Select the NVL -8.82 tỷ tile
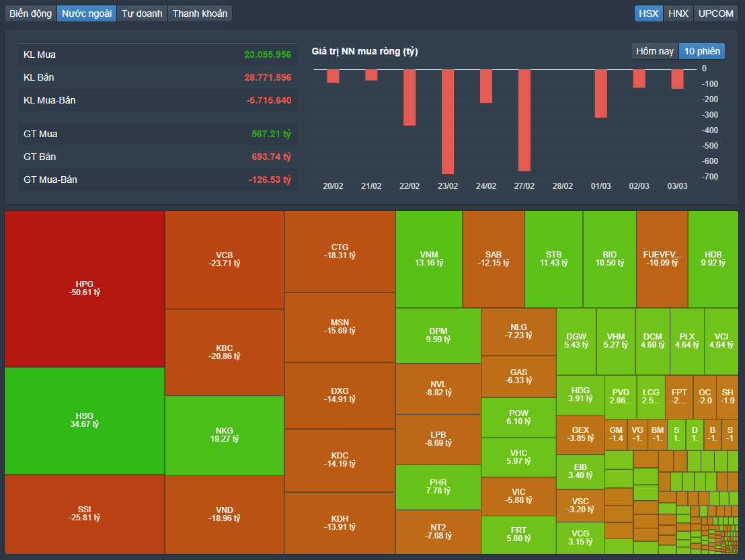 tap(438, 389)
